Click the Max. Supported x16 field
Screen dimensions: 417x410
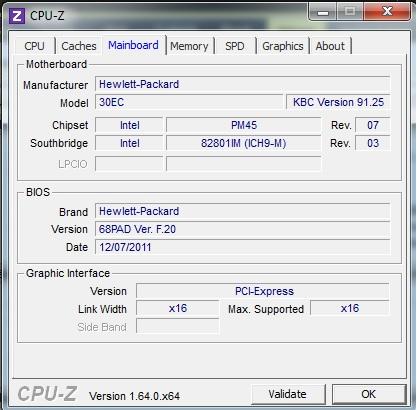point(350,308)
